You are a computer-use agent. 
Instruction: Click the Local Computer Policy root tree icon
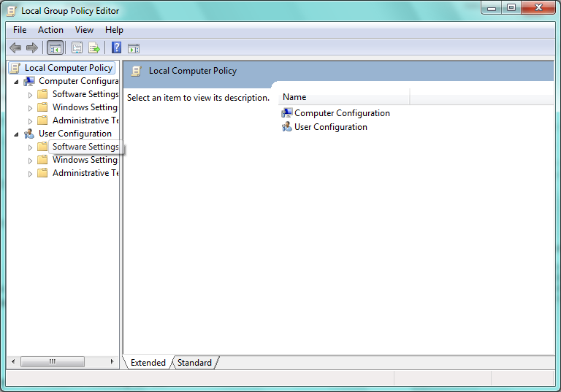pos(15,68)
